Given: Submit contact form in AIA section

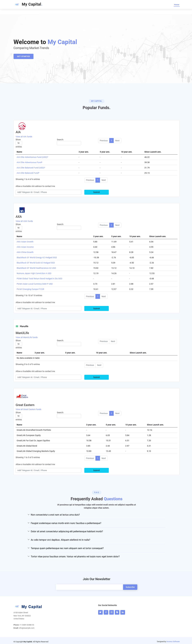Looking at the screenshot, I should pos(96,192).
